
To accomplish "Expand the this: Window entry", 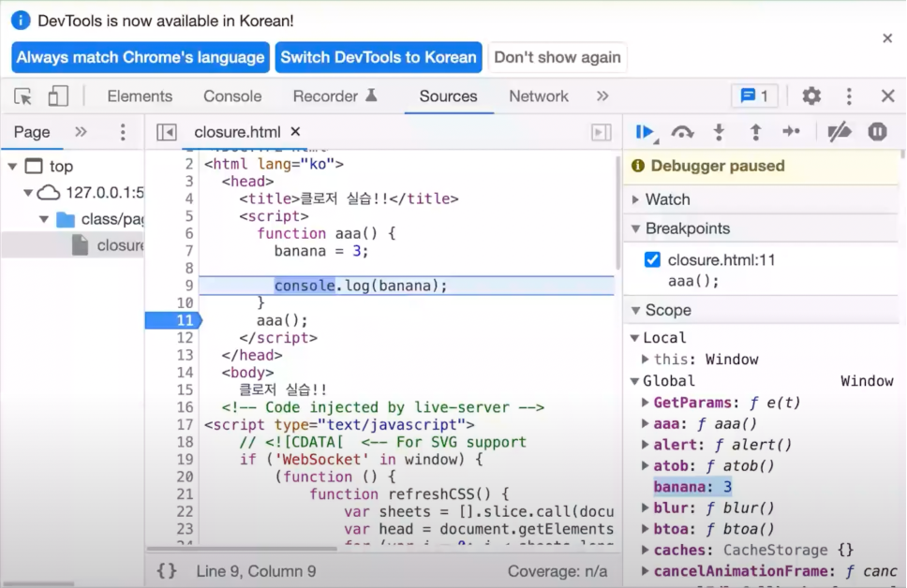I will 645,359.
